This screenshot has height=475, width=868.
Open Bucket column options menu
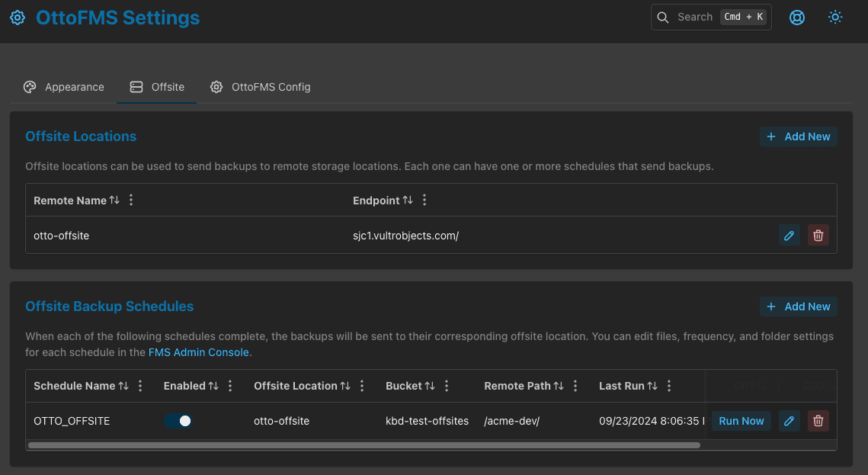447,386
